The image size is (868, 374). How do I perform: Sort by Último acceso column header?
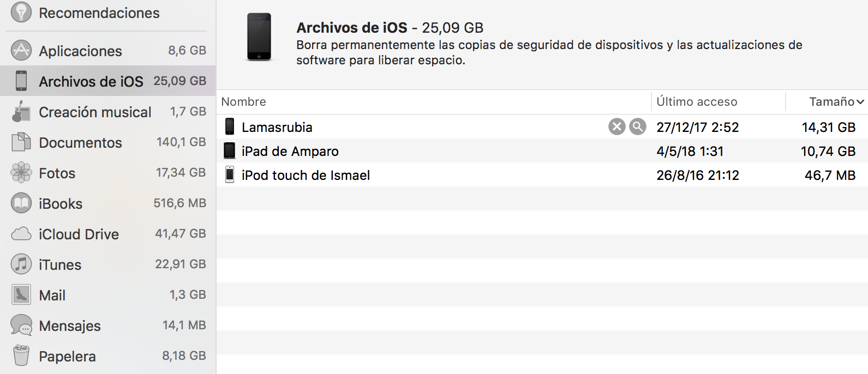coord(697,102)
